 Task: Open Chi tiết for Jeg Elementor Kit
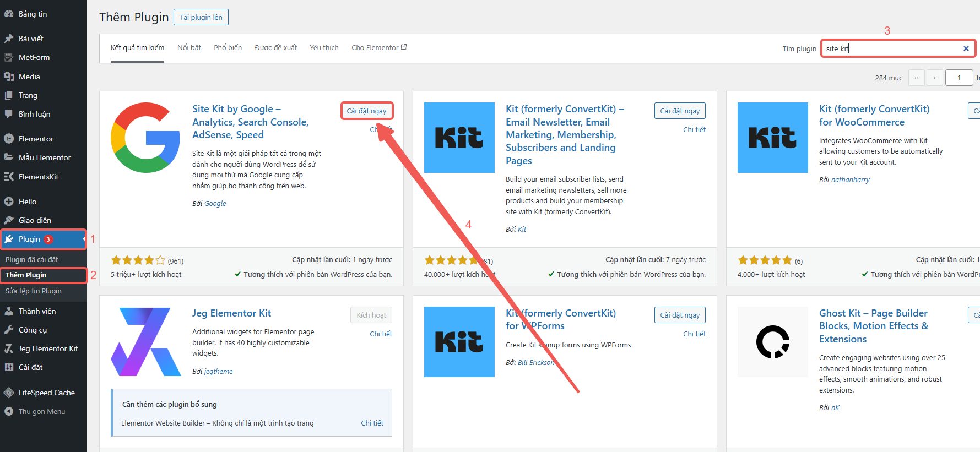(x=381, y=334)
